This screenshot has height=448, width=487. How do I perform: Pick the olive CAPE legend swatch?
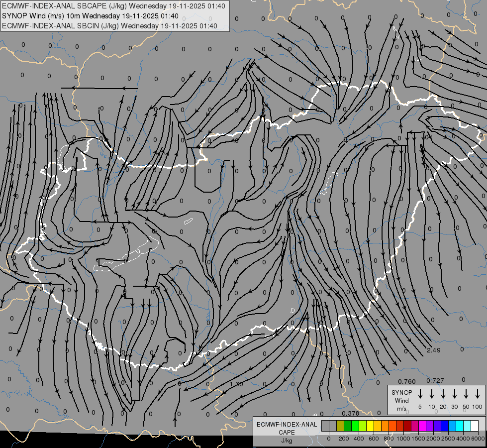[x=340, y=426]
